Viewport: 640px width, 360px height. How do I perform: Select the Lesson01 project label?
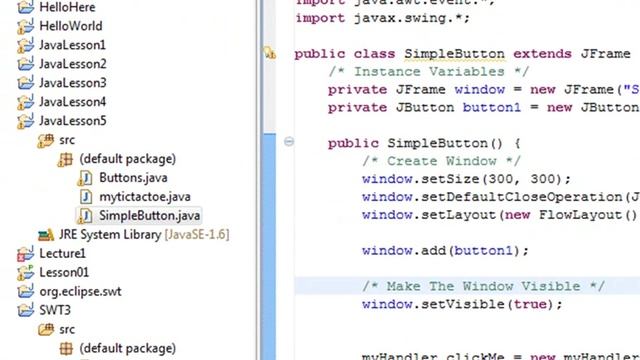[64, 273]
